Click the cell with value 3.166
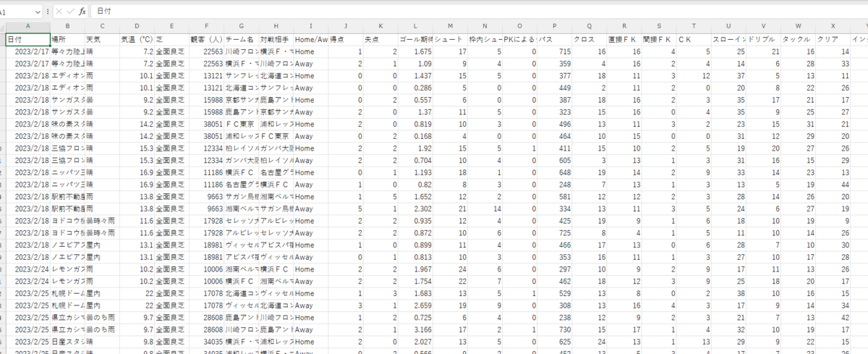Image resolution: width=868 pixels, height=354 pixels. point(415,329)
